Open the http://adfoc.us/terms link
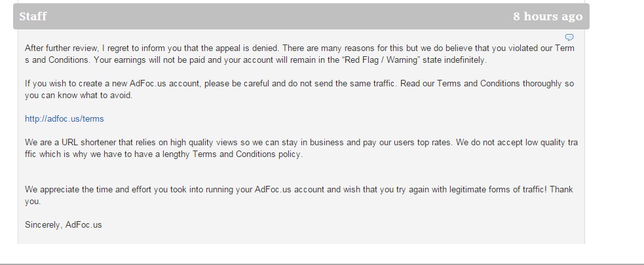Image resolution: width=644 pixels, height=265 pixels. click(x=64, y=119)
